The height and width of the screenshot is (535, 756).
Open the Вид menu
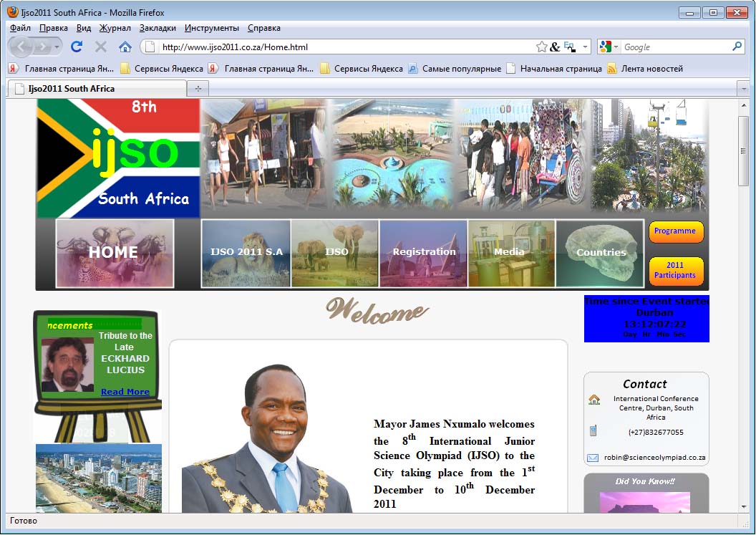click(x=84, y=28)
